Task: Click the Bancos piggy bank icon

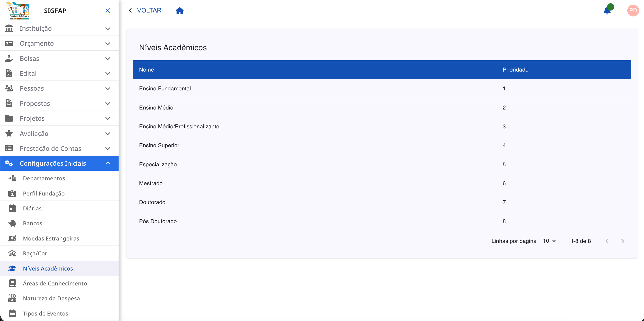Action: click(x=12, y=223)
